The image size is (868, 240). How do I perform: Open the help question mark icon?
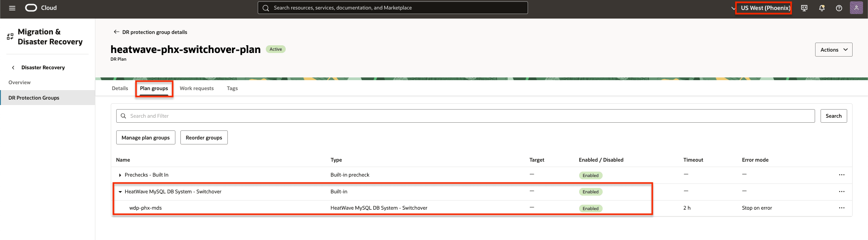pos(839,8)
